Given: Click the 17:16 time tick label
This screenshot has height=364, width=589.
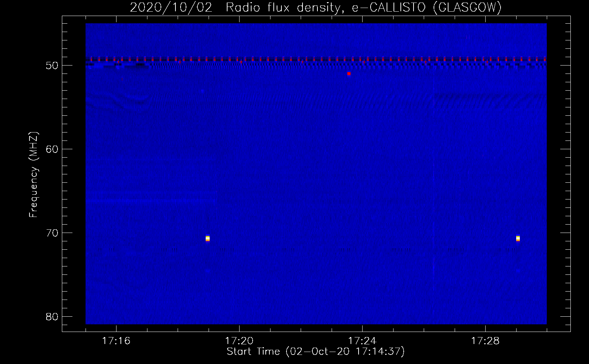Looking at the screenshot, I should [116, 341].
